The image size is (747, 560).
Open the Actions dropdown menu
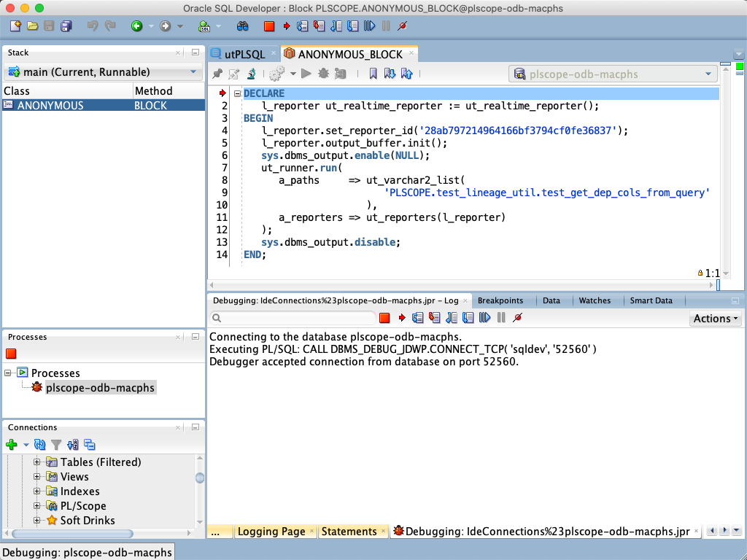coord(716,317)
